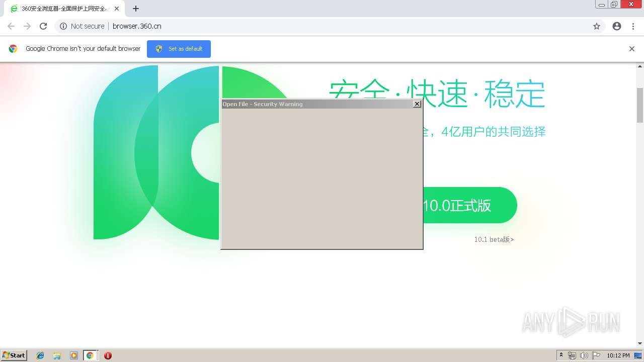Open the network status tray icon

[x=572, y=355]
